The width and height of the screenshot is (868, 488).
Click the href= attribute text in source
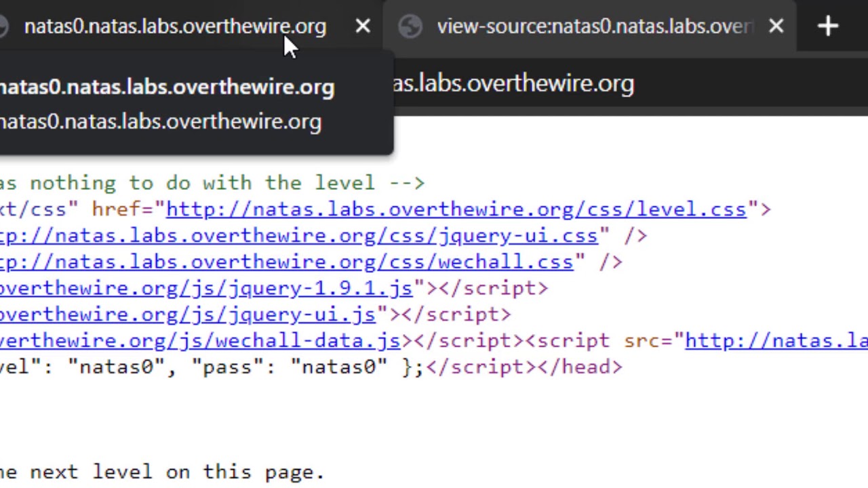(123, 209)
